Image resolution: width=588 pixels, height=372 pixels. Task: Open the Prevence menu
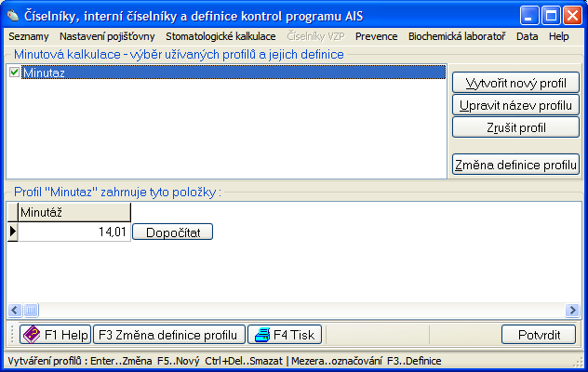(376, 36)
